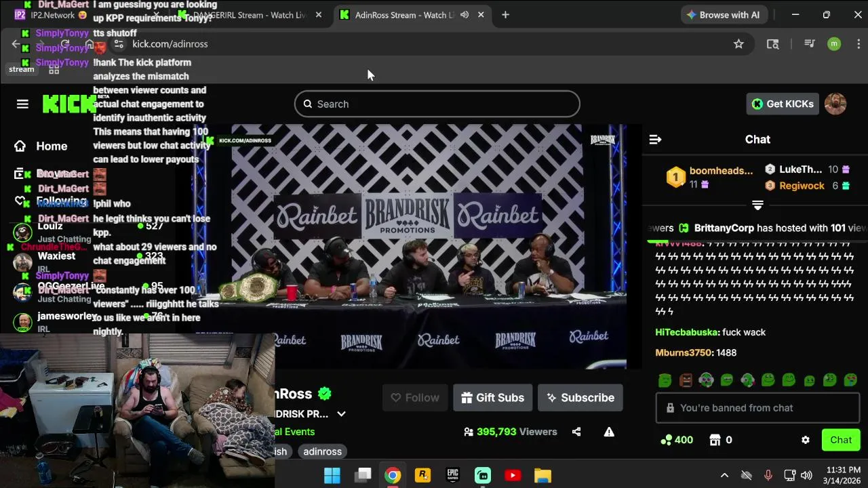Subscribe to the channel
The image size is (868, 488).
(580, 398)
